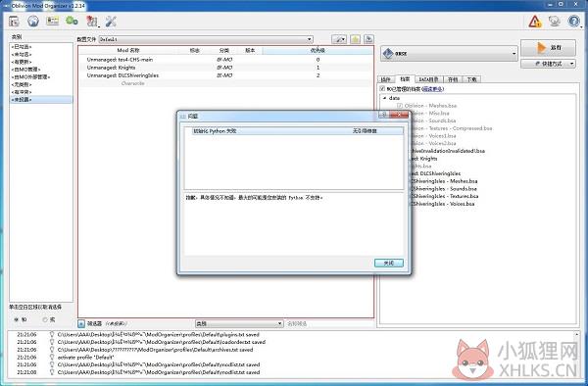Open the Default profile dropdown

coord(206,39)
